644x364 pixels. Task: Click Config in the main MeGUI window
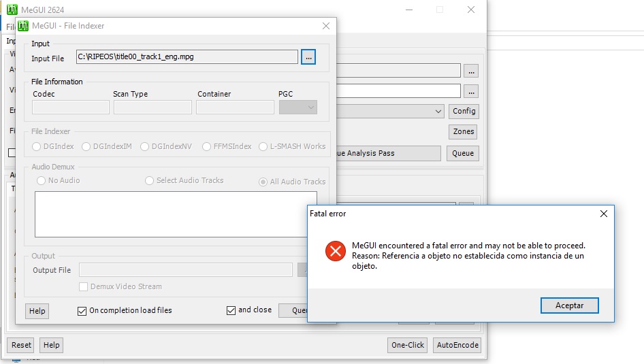(464, 111)
